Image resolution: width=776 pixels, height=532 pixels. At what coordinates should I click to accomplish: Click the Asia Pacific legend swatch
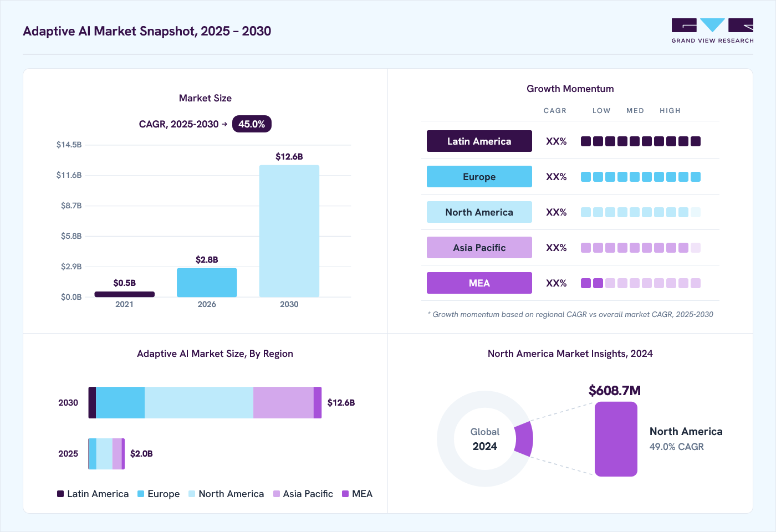click(x=277, y=494)
